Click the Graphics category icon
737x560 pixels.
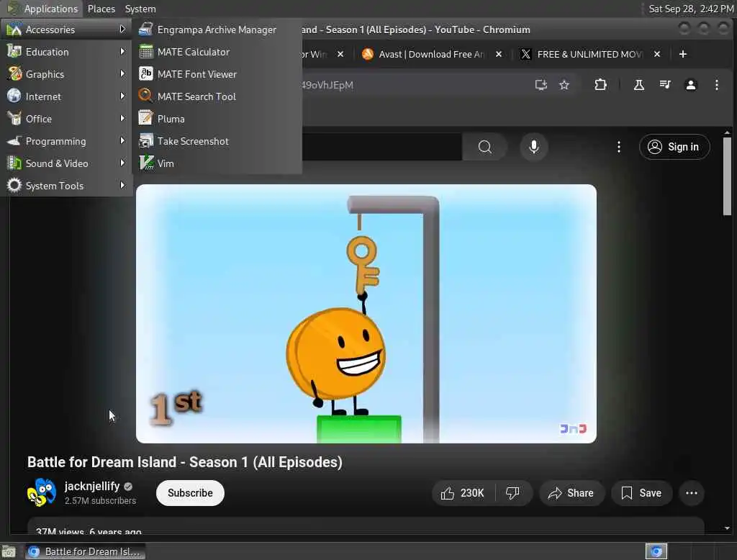(14, 74)
